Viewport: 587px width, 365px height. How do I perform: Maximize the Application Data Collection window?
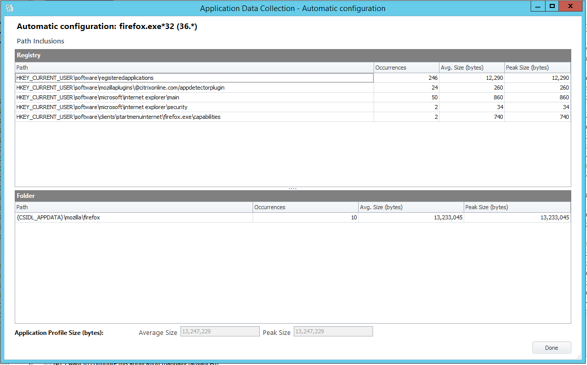[x=552, y=6]
